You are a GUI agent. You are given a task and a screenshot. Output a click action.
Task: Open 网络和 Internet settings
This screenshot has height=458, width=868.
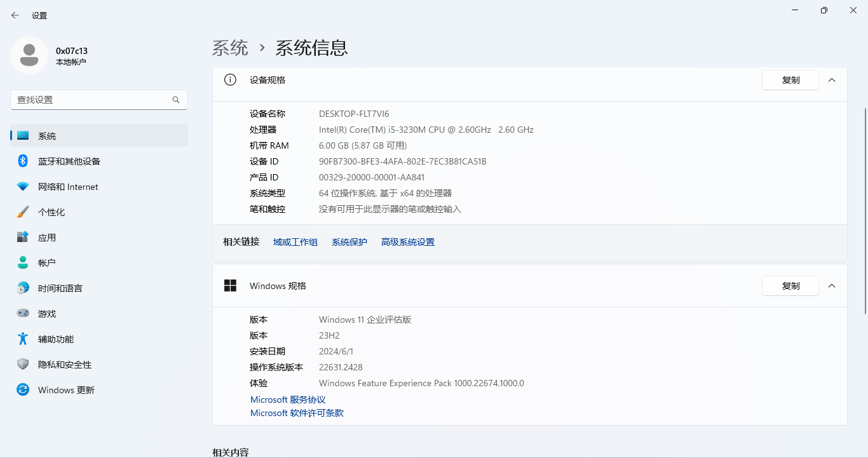[99, 187]
